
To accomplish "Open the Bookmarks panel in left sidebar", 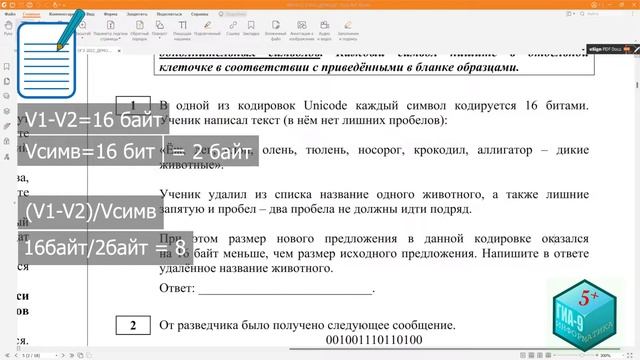I will pos(7,67).
